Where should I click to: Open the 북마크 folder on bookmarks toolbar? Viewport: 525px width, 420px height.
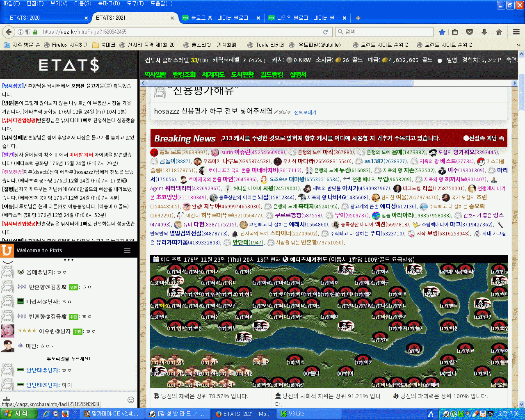[x=104, y=45]
